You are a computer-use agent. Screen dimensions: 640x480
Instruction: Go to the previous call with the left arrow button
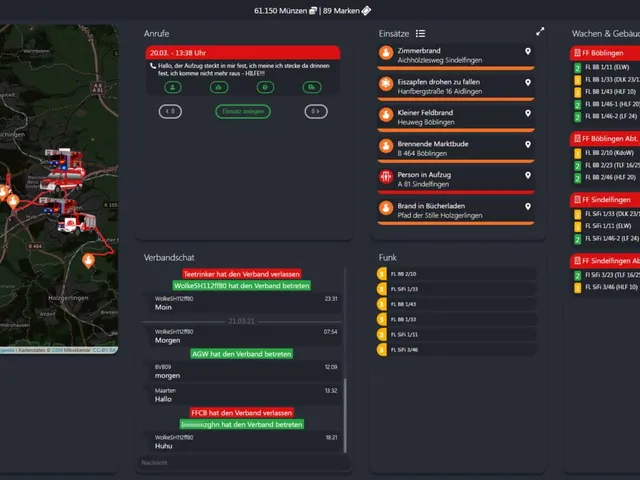tap(170, 111)
